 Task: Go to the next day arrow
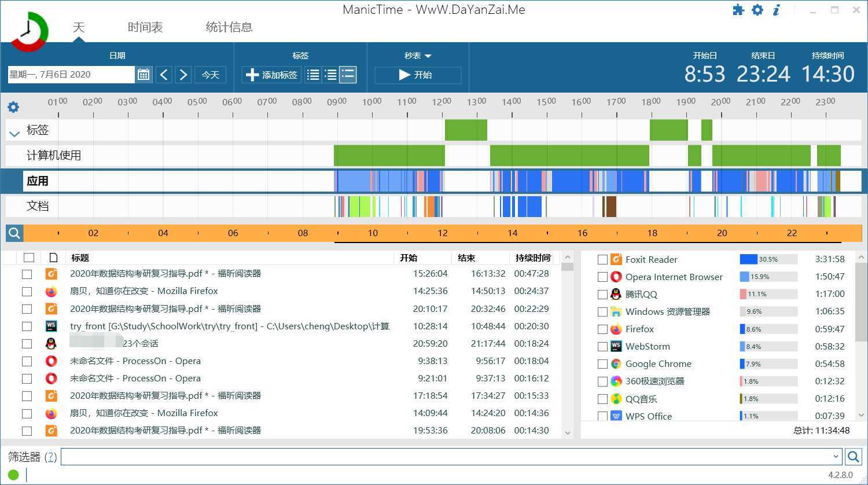tap(183, 75)
